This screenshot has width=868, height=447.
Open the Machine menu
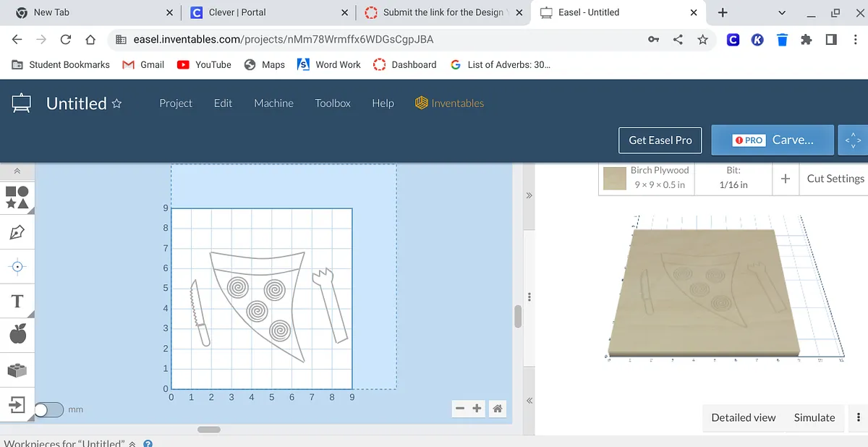(x=273, y=103)
